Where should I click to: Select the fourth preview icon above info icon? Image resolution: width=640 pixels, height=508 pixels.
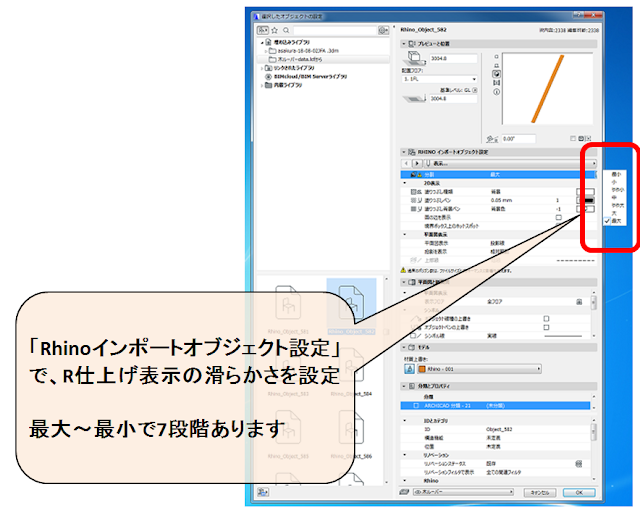coord(496,83)
